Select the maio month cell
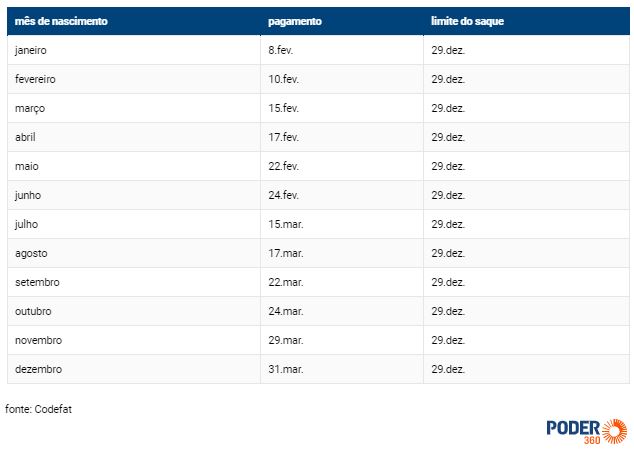 (x=134, y=166)
